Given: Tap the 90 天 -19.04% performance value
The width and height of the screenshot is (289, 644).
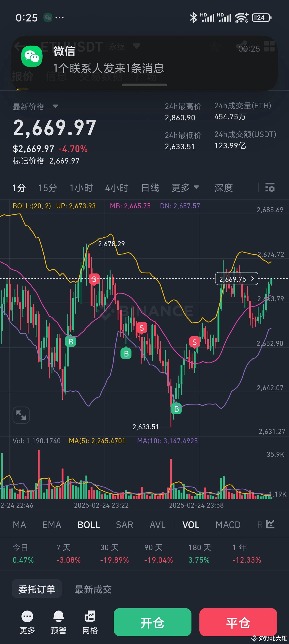Looking at the screenshot, I should 158,560.
